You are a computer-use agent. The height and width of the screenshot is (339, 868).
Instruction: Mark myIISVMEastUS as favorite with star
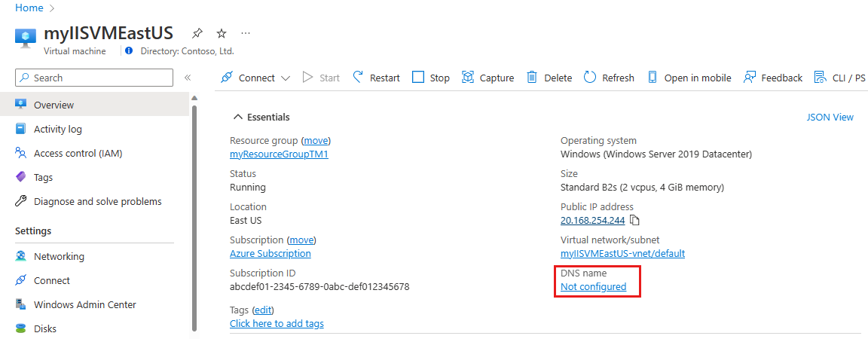(x=222, y=33)
